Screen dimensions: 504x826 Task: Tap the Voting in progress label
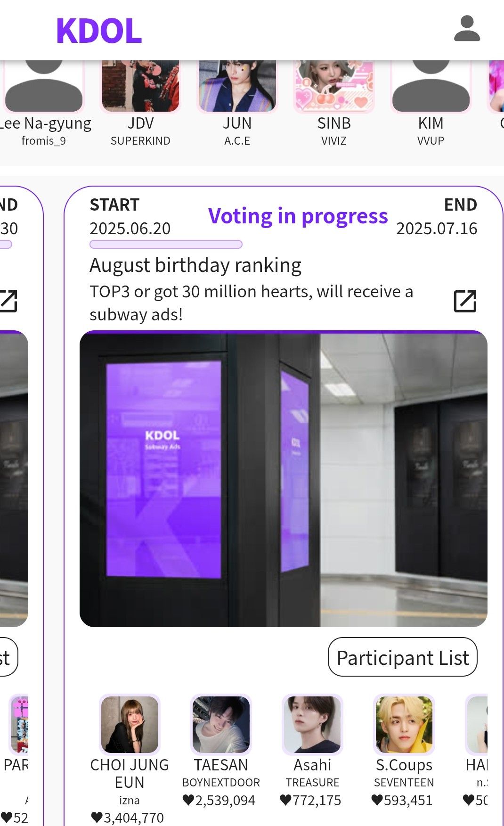pyautogui.click(x=298, y=216)
